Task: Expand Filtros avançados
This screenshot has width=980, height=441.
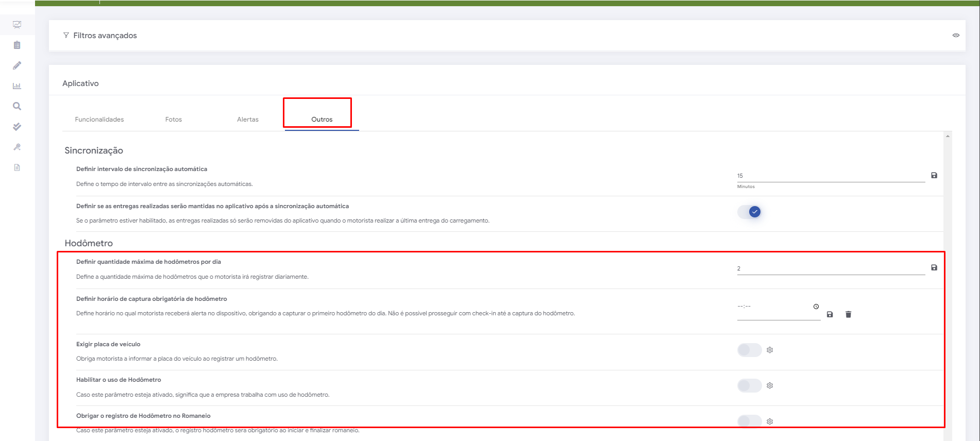Action: 507,36
